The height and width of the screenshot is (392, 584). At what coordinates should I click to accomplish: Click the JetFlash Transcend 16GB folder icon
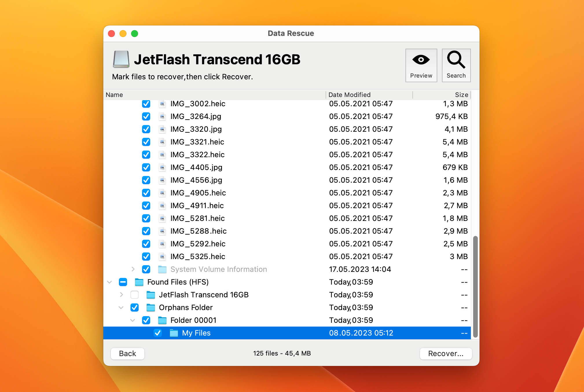click(151, 295)
